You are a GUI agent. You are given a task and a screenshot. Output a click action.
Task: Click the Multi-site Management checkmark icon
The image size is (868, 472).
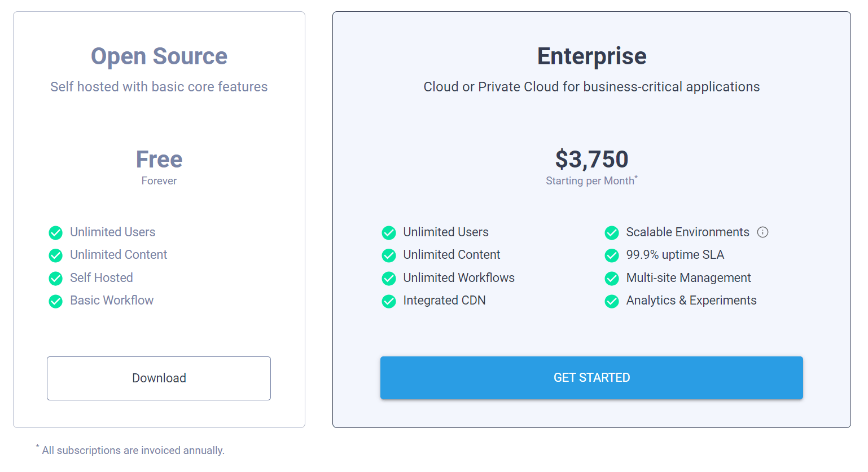click(611, 278)
